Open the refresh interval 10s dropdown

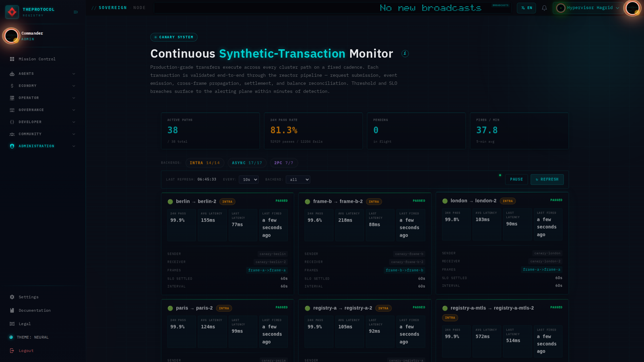tap(248, 180)
